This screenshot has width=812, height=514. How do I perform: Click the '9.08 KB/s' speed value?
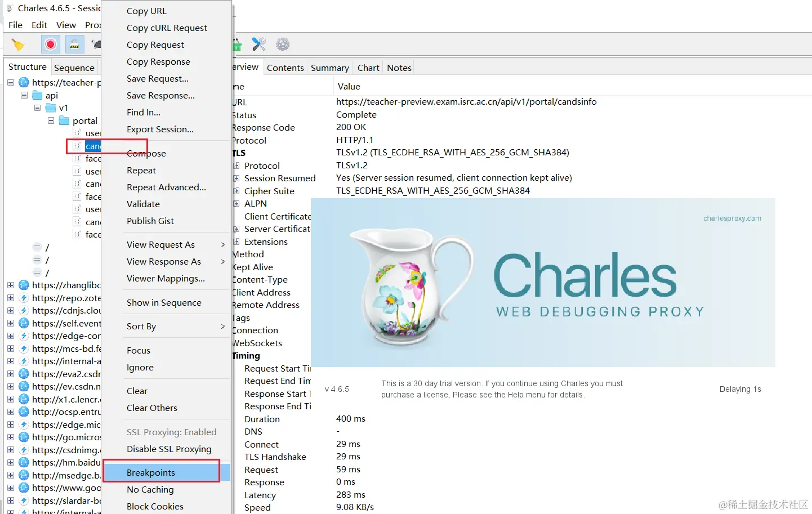(355, 507)
